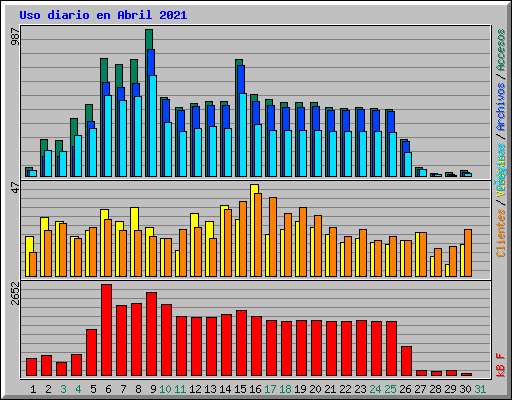Select day label "2" on the x-axis
This screenshot has width=512, height=400.
(x=48, y=389)
